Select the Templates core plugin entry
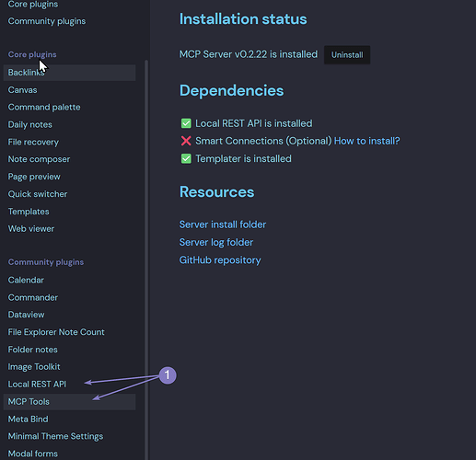 pos(69,212)
